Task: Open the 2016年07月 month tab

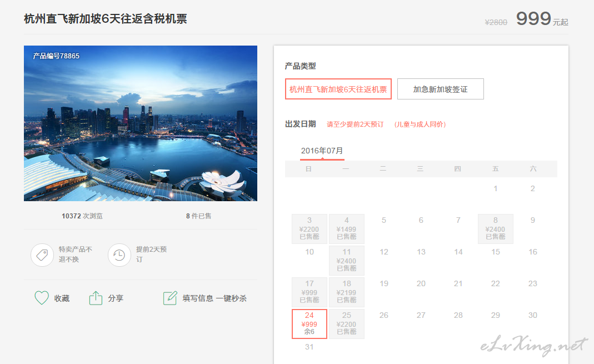Action: click(322, 151)
